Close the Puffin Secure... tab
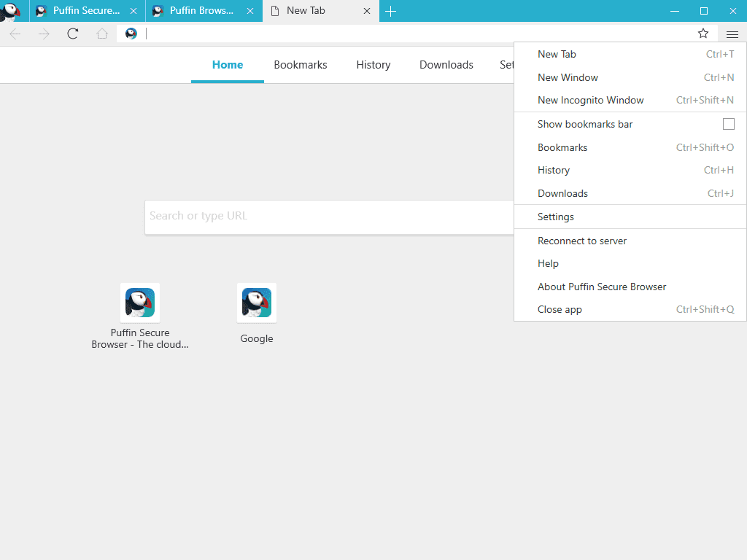This screenshot has width=747, height=560. [x=133, y=11]
